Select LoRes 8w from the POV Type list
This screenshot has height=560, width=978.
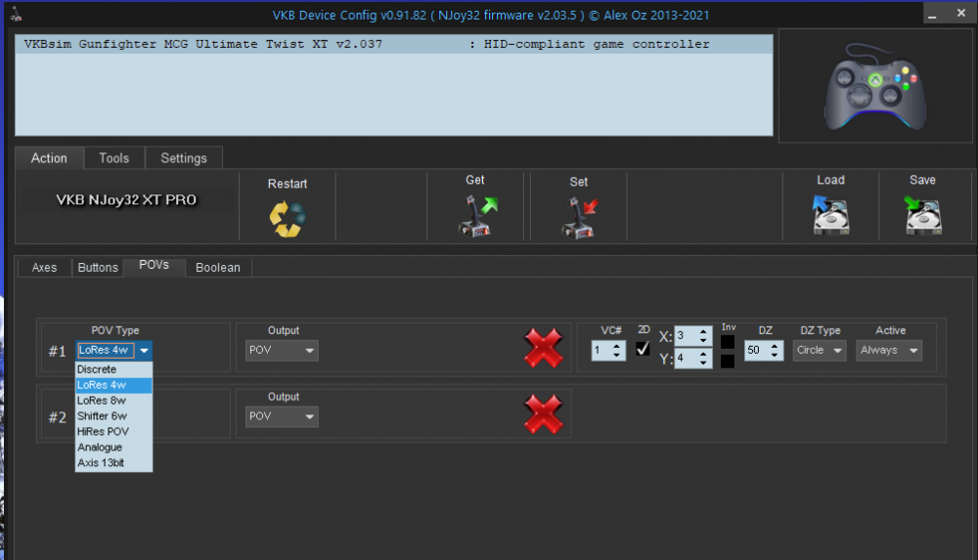113,401
